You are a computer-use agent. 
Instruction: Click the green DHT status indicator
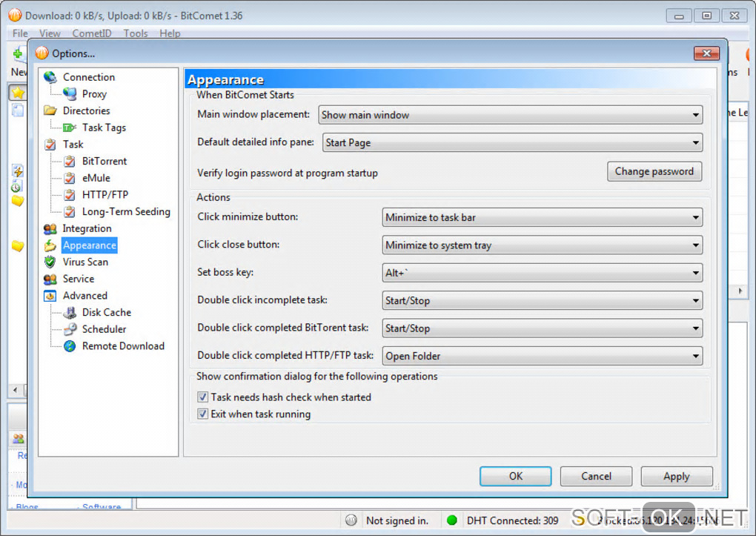pos(452,520)
